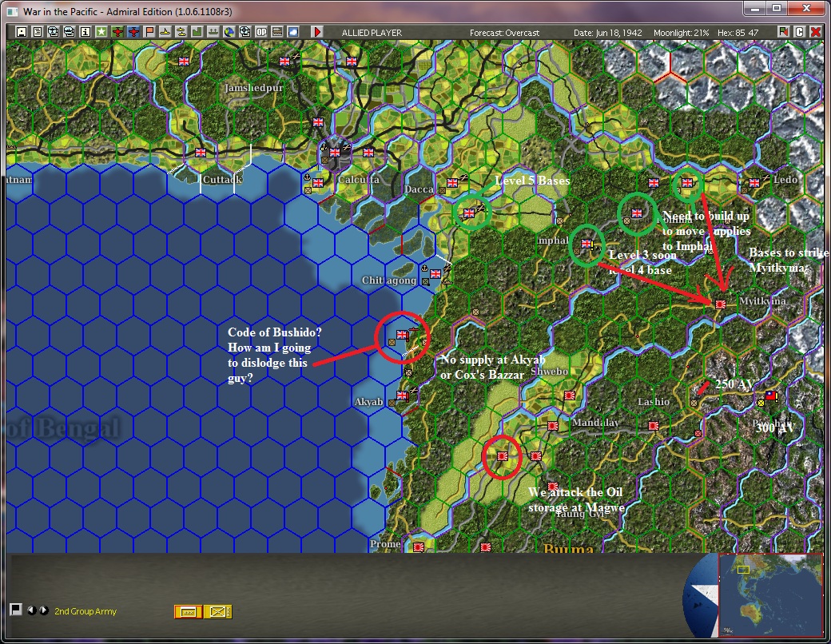Screen dimensions: 831x644
Task: Click the 'ALLIED PLAYER' label
Action: pos(372,33)
